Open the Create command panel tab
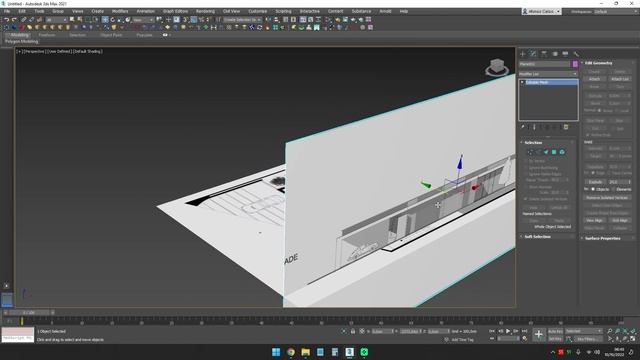 (x=522, y=54)
